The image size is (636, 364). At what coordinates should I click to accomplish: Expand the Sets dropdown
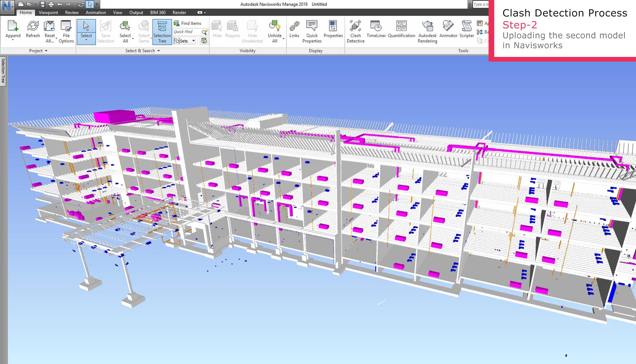[193, 41]
